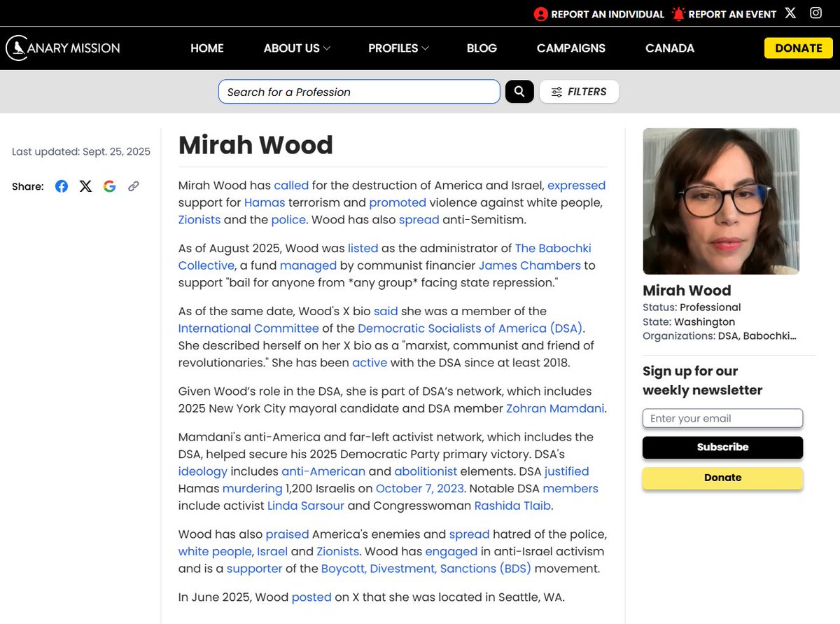Share the profile on Facebook
This screenshot has width=840, height=624.
(x=62, y=186)
